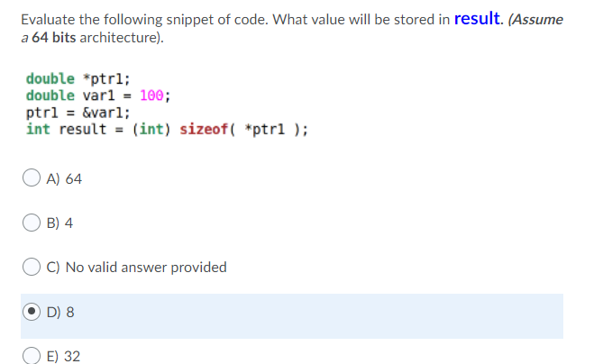Click the blue 'result' word in question
The image size is (612, 364).
[477, 18]
